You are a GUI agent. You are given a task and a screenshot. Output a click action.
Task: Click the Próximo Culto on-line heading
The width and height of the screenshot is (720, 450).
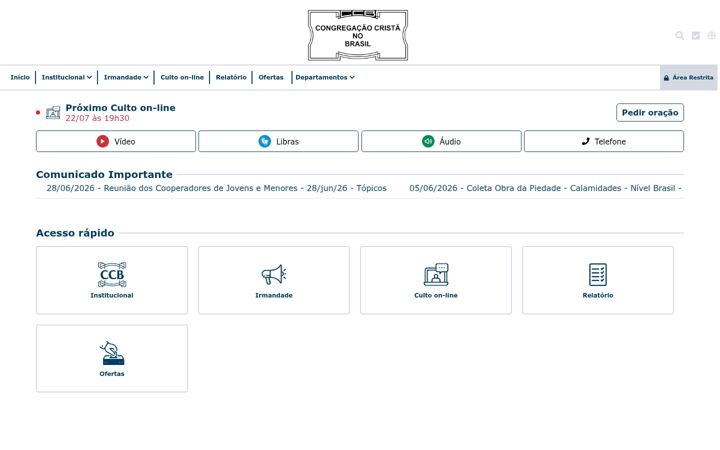(x=120, y=108)
